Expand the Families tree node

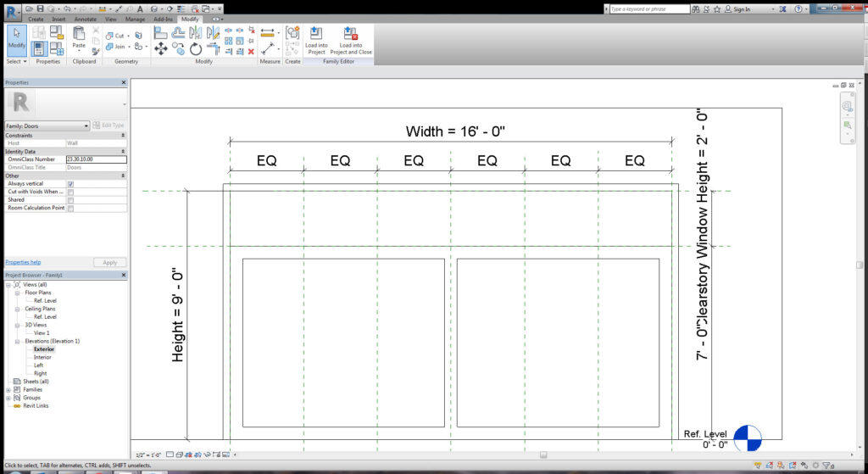(x=8, y=390)
